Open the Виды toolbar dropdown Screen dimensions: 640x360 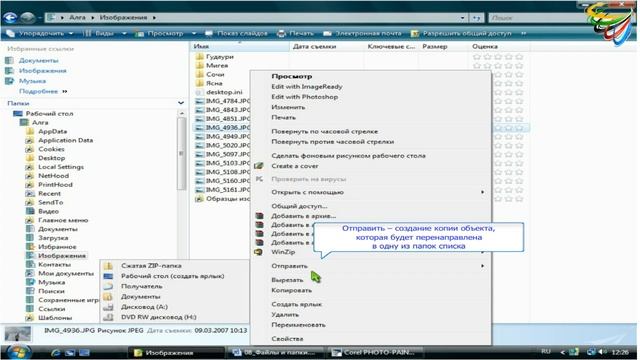(104, 33)
